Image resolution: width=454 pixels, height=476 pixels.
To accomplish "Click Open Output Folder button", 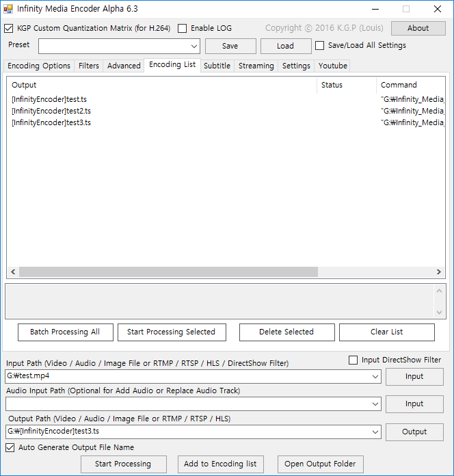I will (x=320, y=464).
